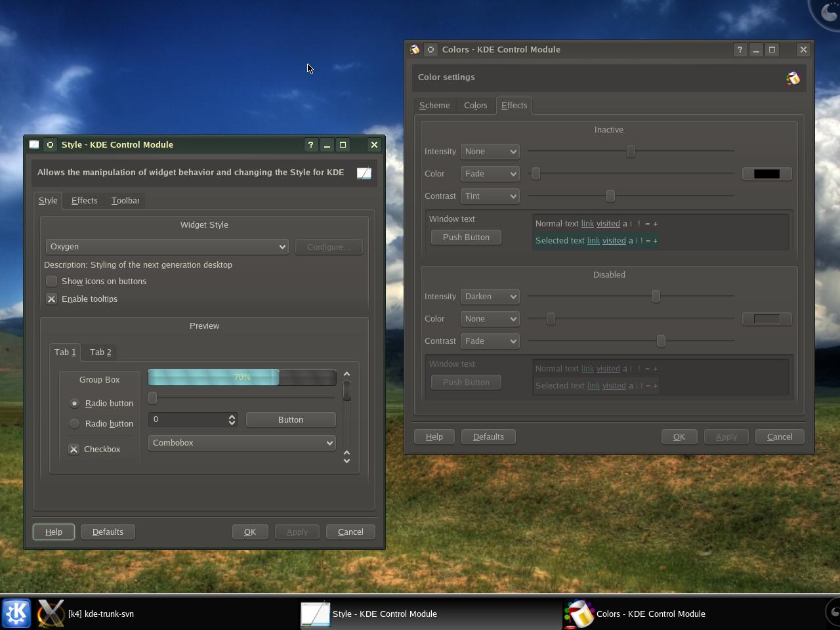Screen dimensions: 840x630
Task: Open the Oxygen widget style dropdown
Action: click(x=167, y=247)
